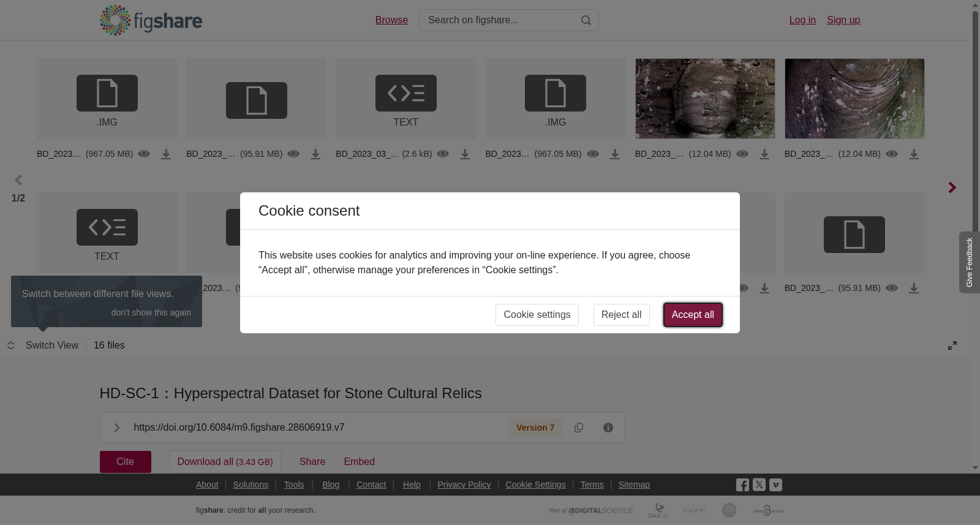Image resolution: width=980 pixels, height=525 pixels.
Task: Go to the next page of files
Action: 952,187
